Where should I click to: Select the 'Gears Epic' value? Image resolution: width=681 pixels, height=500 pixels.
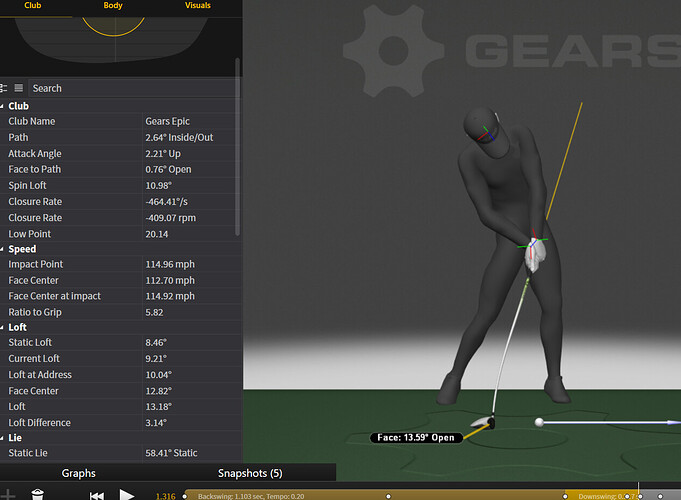coord(168,121)
